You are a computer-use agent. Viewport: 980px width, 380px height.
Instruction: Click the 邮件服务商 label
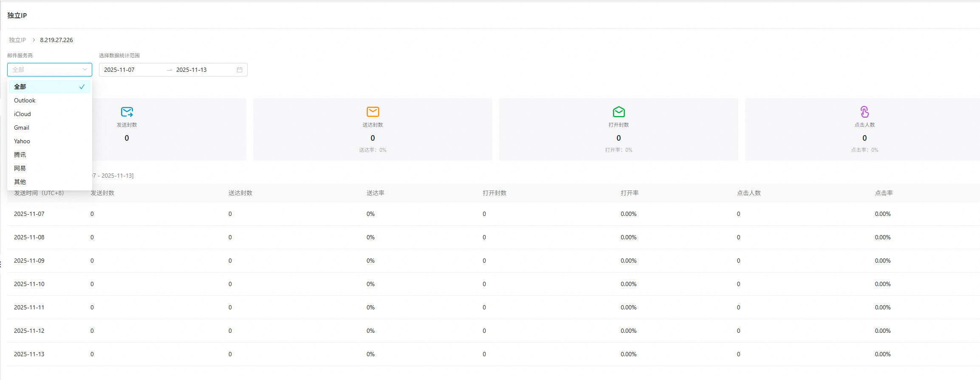coord(20,56)
